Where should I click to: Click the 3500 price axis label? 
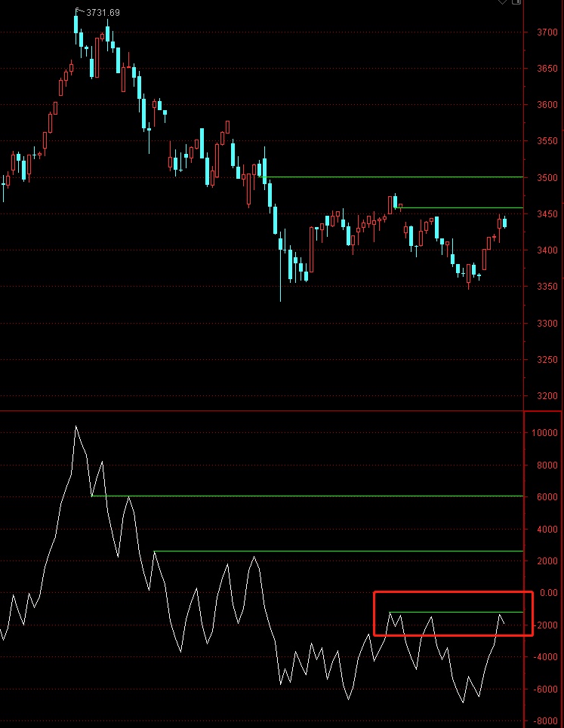[547, 178]
